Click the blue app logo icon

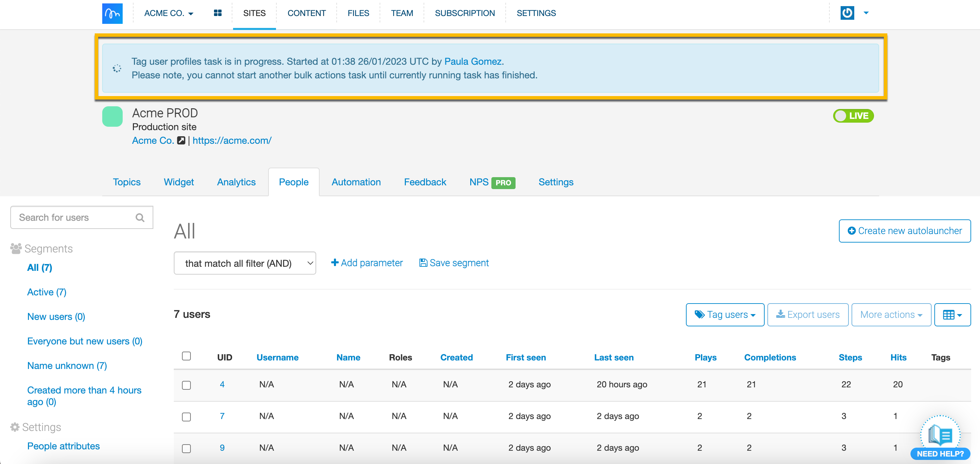[x=112, y=13]
